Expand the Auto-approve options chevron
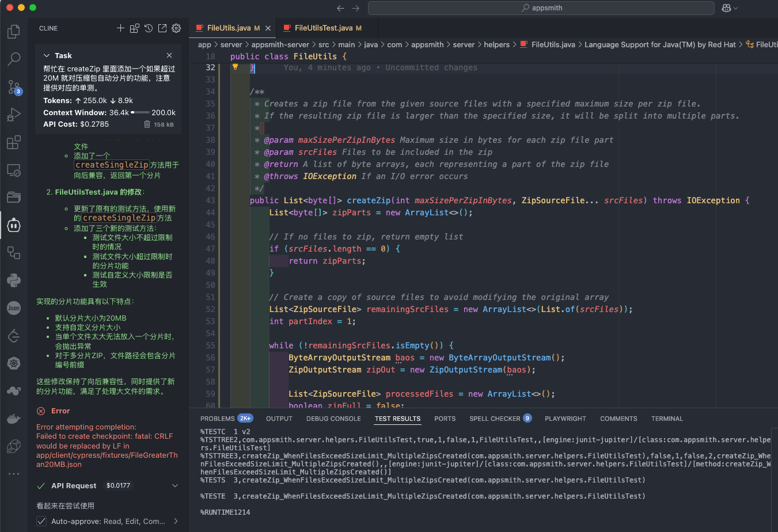 click(x=176, y=521)
